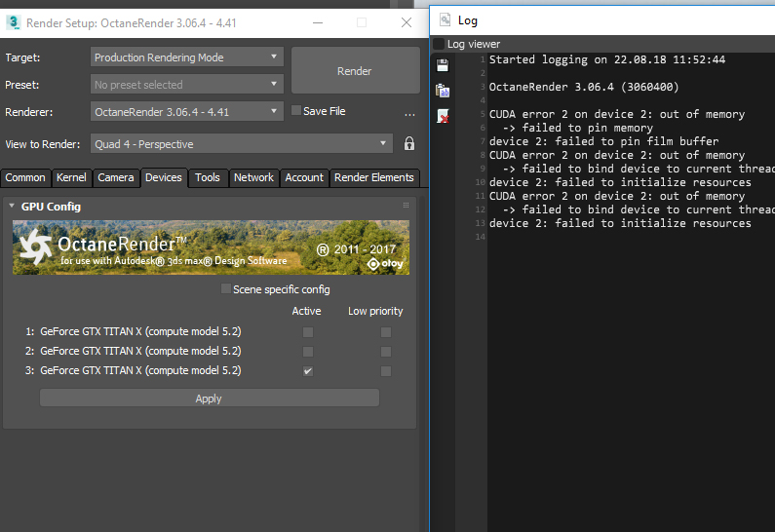Click the Log window title icon

click(445, 20)
